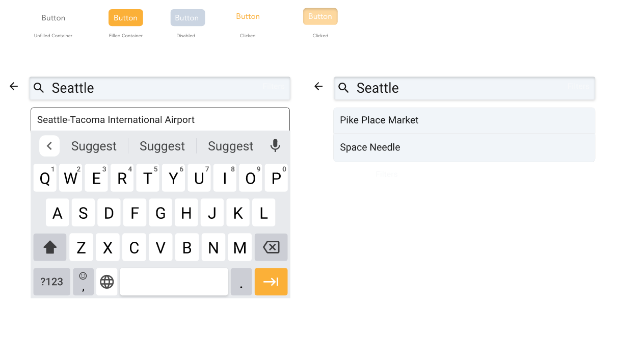This screenshot has height=355, width=644.
Task: Tap the globe language key
Action: (107, 282)
